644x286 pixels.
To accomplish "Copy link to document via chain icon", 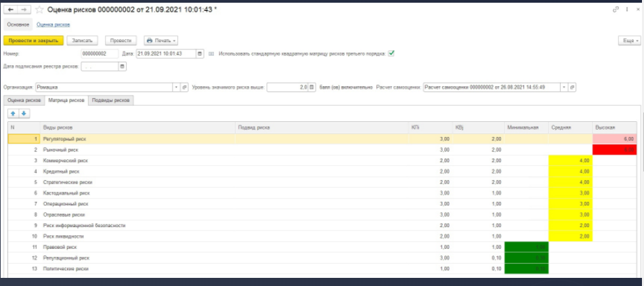I will (616, 9).
